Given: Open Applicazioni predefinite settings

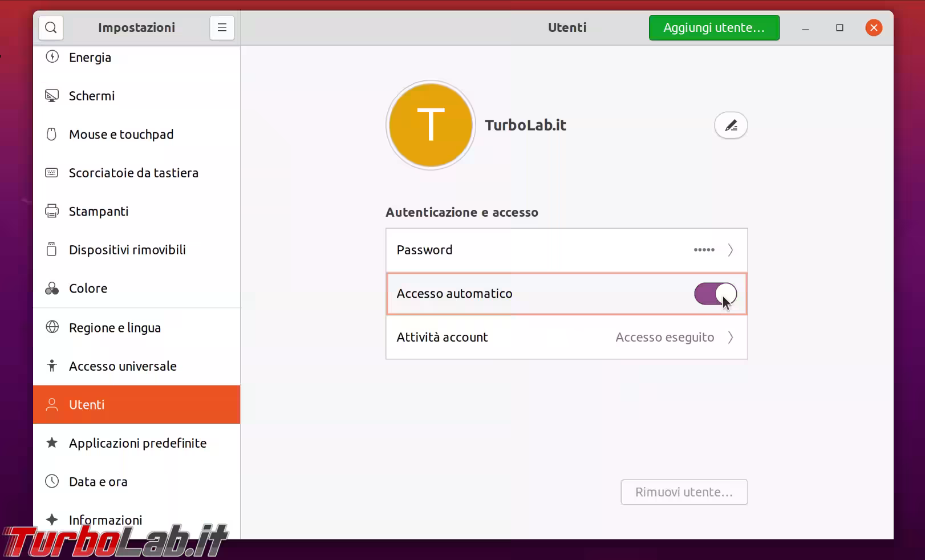Looking at the screenshot, I should 137,443.
